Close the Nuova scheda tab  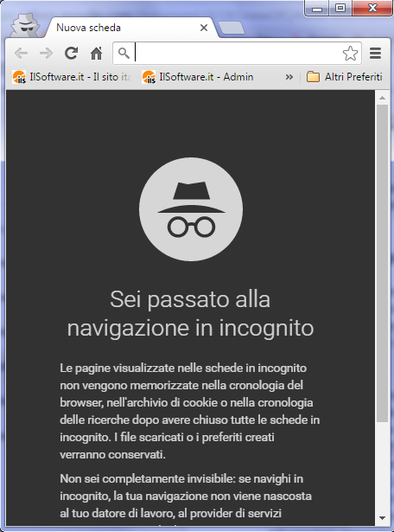(204, 28)
